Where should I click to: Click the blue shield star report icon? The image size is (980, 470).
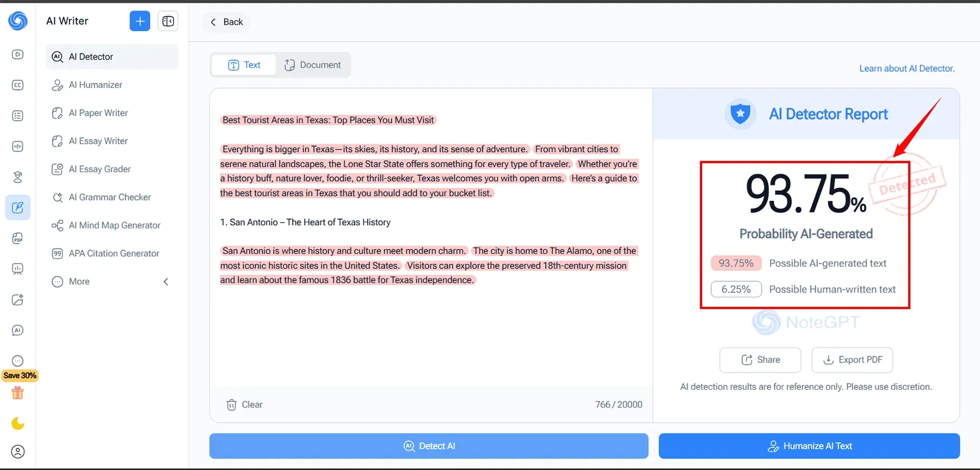click(741, 114)
